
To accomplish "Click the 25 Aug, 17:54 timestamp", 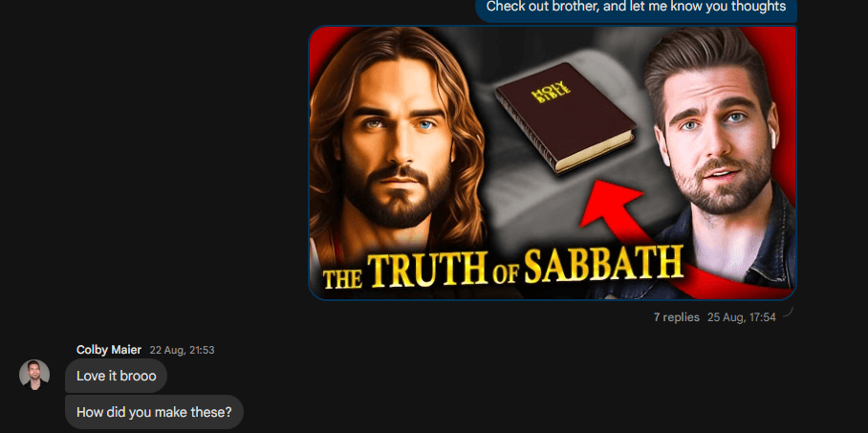I will [742, 317].
